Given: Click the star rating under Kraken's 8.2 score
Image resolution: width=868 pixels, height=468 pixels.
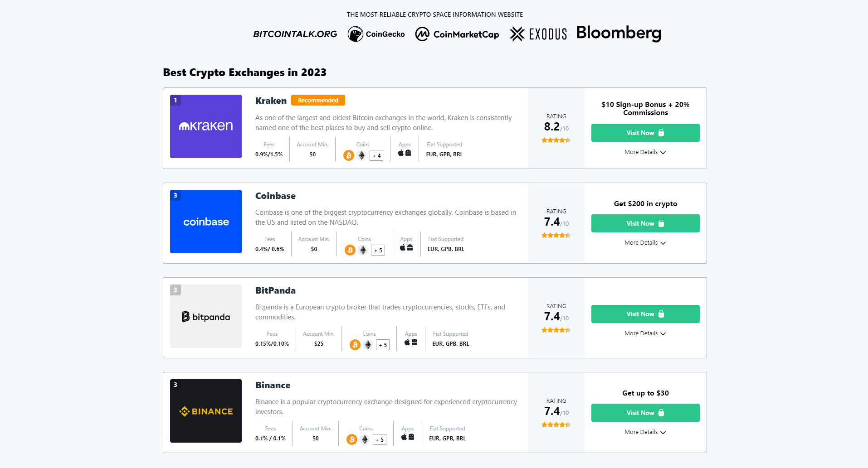Looking at the screenshot, I should click(x=556, y=140).
